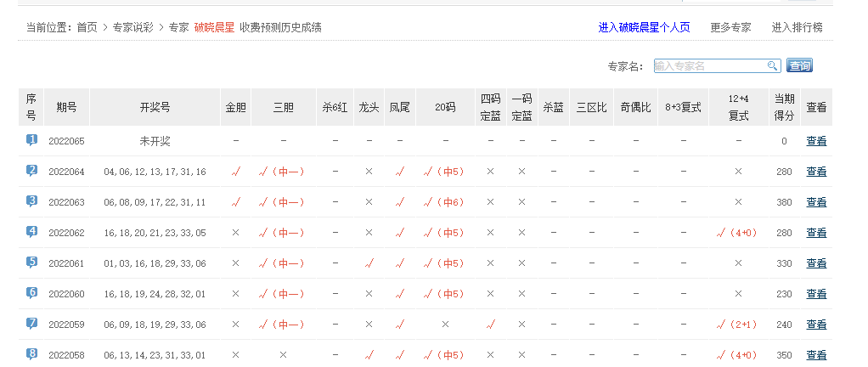
Task: Go to 进入排行榜 ranking page
Action: 797,27
